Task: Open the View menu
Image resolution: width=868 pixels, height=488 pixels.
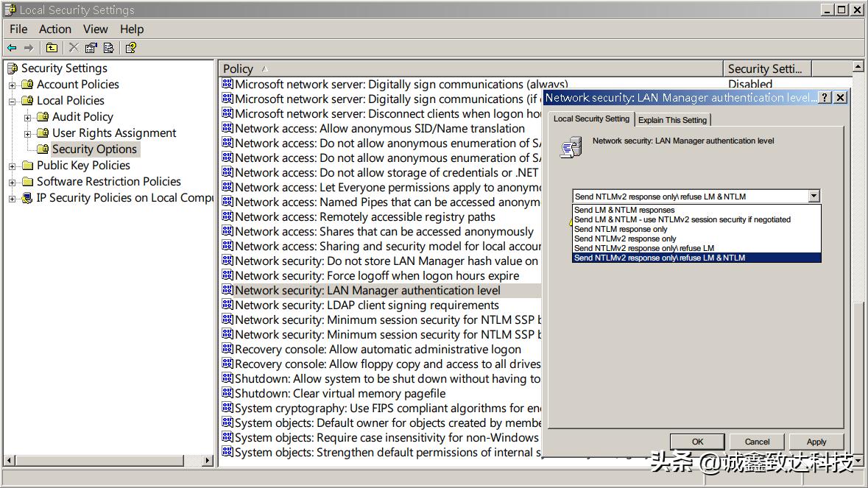Action: pos(95,29)
